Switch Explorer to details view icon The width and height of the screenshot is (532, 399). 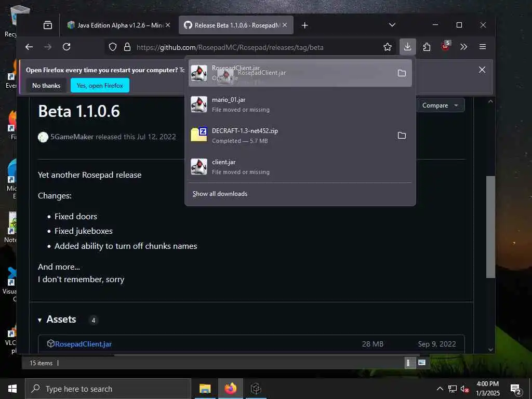pyautogui.click(x=409, y=363)
